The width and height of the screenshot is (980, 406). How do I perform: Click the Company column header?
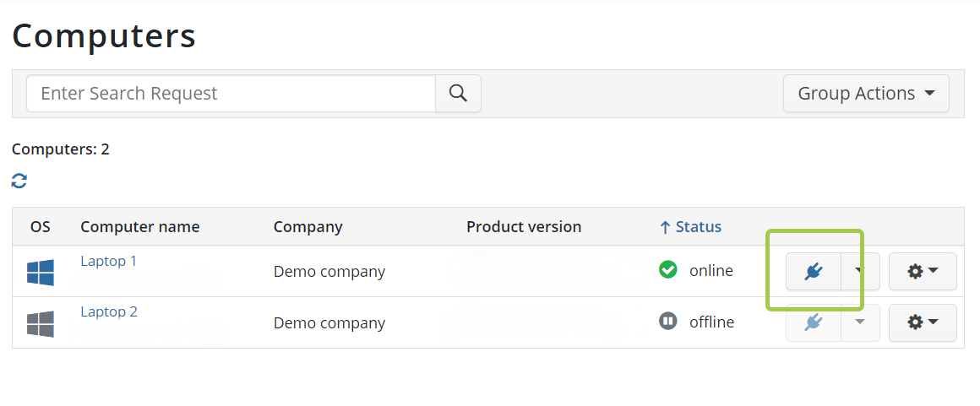tap(308, 227)
